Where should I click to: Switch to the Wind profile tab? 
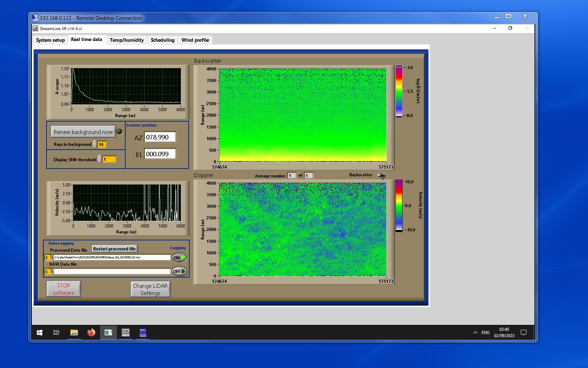(x=195, y=40)
